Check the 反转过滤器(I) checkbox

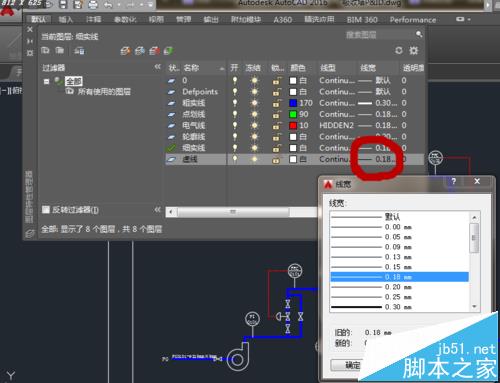pos(46,209)
